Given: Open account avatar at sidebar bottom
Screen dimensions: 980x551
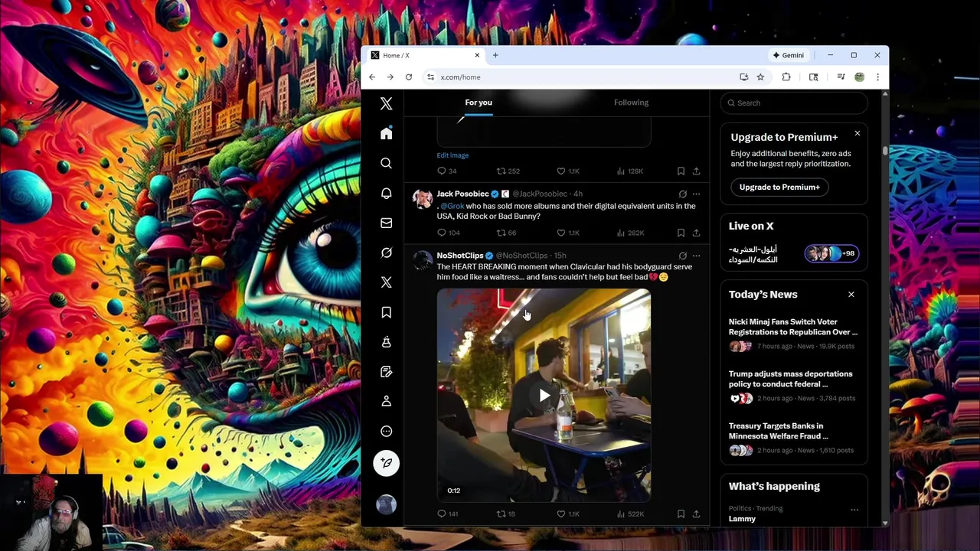Looking at the screenshot, I should click(x=386, y=504).
